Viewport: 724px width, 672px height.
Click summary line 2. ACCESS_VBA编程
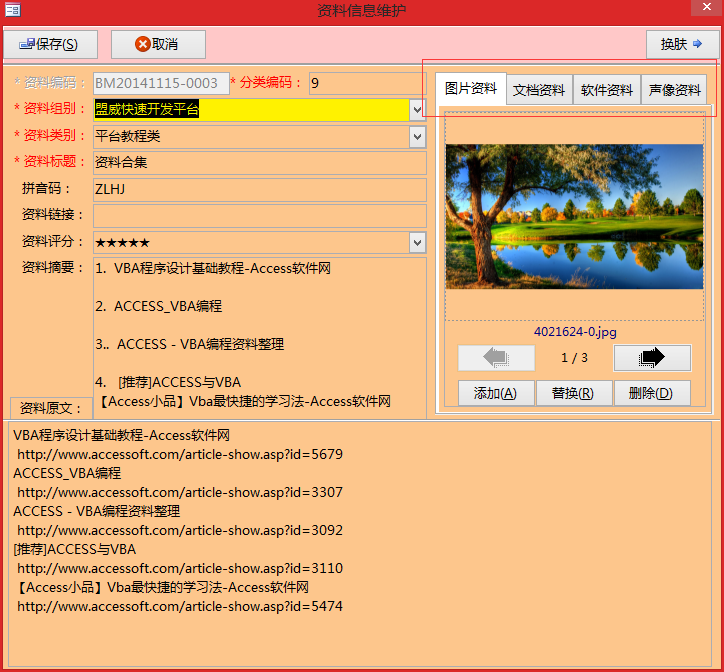pyautogui.click(x=158, y=306)
